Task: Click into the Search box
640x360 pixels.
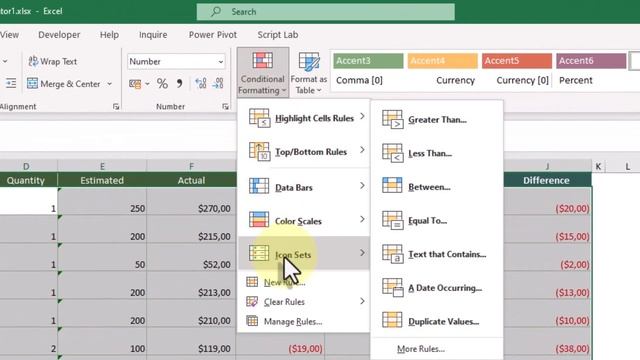Action: 326,12
